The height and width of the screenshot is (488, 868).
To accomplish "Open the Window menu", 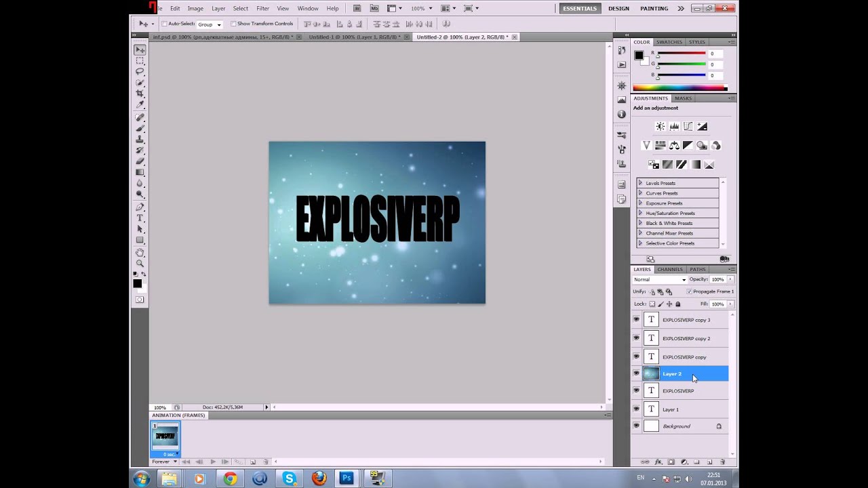I will click(x=308, y=8).
